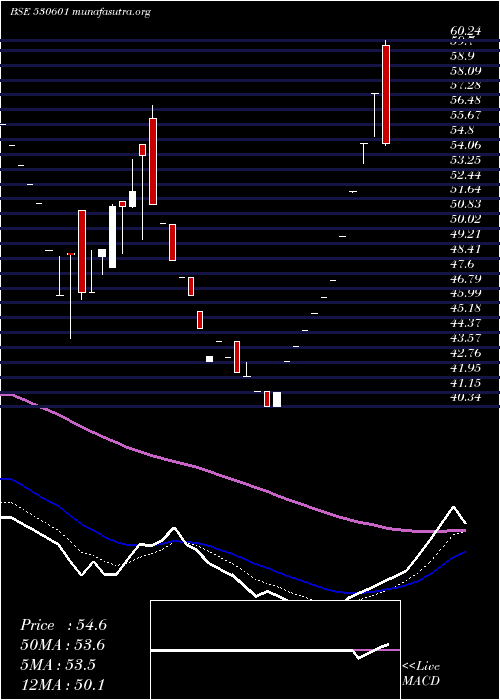Select the 49.21 price axis label
500x700 pixels.
[x=466, y=234]
